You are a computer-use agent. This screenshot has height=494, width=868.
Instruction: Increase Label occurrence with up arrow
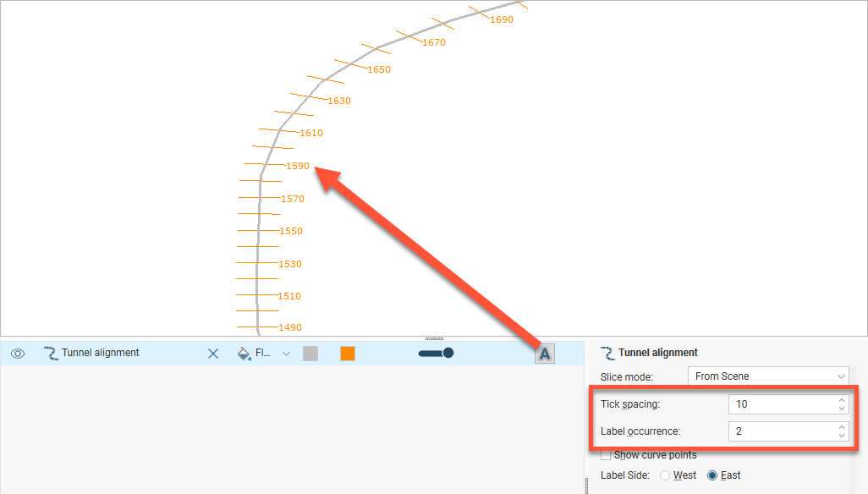(842, 427)
